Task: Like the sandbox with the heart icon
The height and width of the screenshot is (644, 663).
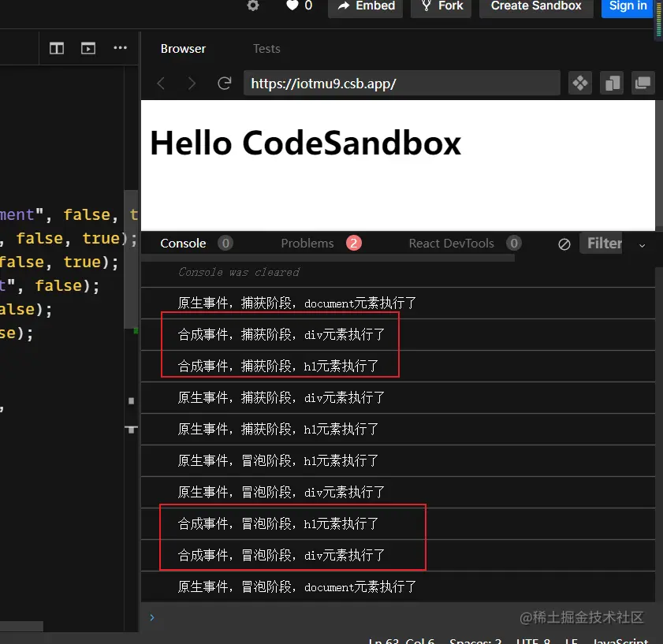Action: click(x=292, y=6)
